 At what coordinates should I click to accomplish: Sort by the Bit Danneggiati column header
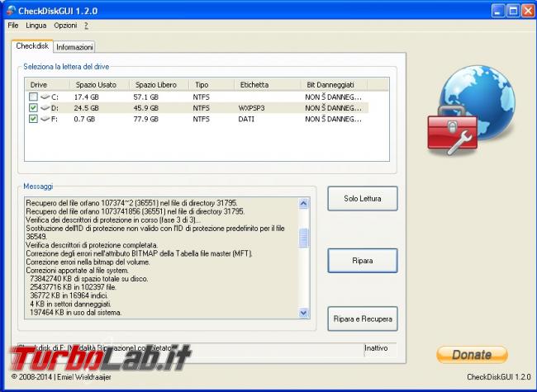(335, 84)
